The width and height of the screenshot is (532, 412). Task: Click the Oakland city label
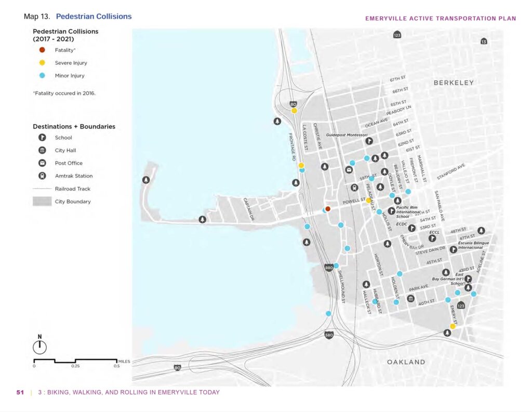click(x=406, y=362)
